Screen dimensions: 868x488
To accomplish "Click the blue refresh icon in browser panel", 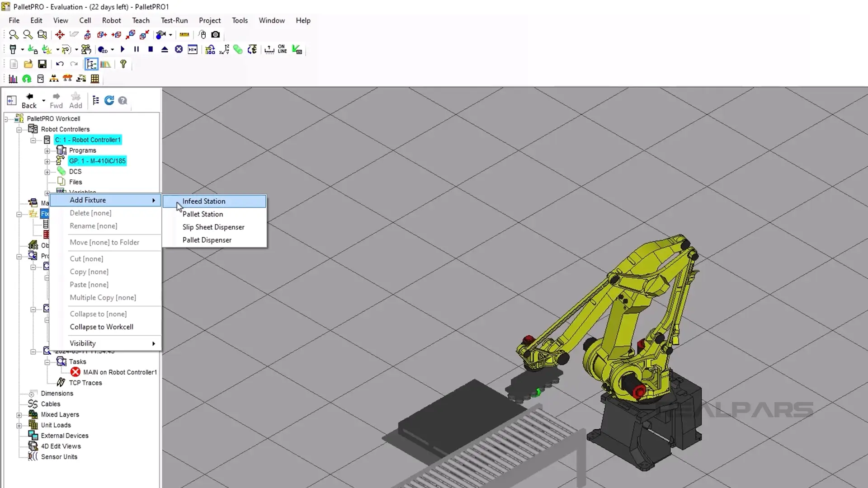I will point(109,100).
